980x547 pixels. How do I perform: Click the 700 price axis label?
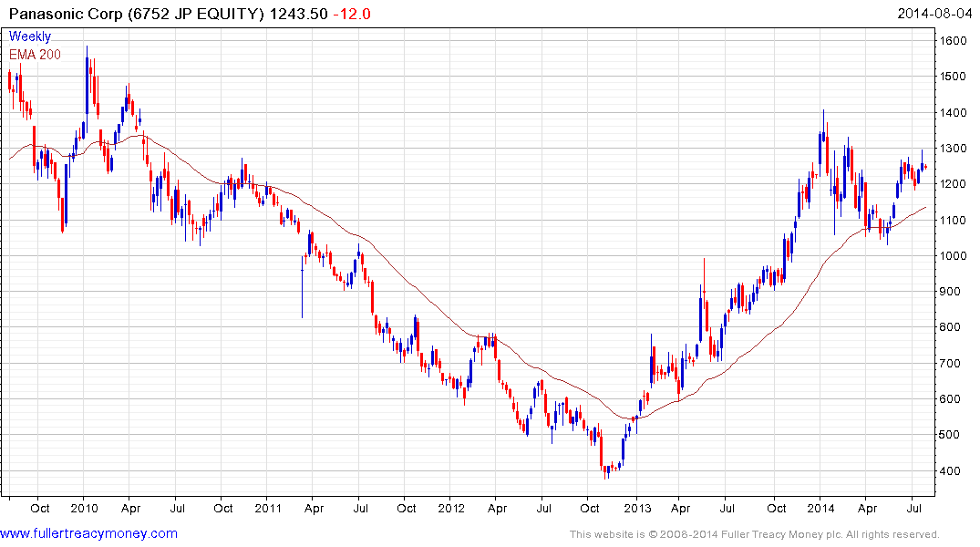click(x=950, y=363)
